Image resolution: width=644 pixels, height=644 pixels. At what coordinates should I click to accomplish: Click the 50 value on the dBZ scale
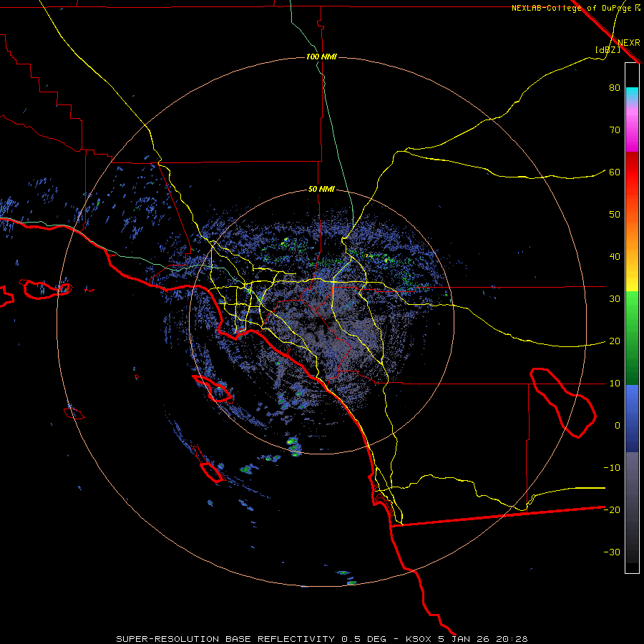pyautogui.click(x=615, y=215)
